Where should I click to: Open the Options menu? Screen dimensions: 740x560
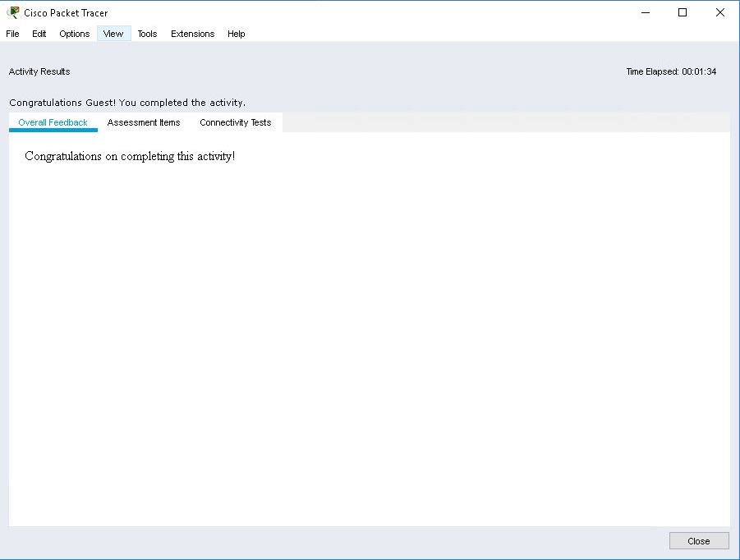point(74,34)
